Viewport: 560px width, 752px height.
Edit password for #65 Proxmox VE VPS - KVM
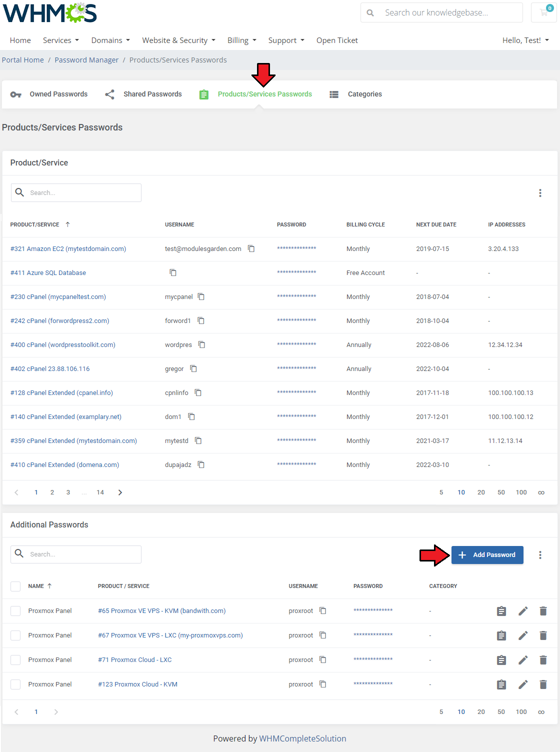tap(523, 611)
